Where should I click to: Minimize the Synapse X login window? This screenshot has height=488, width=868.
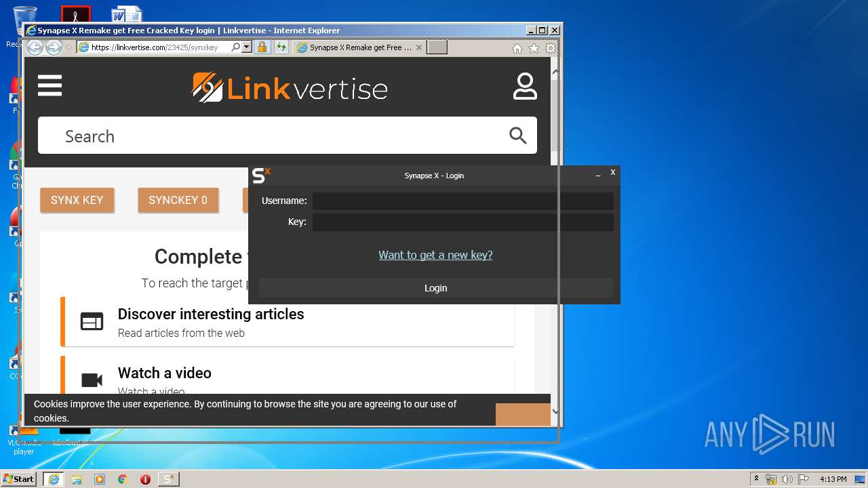[598, 175]
